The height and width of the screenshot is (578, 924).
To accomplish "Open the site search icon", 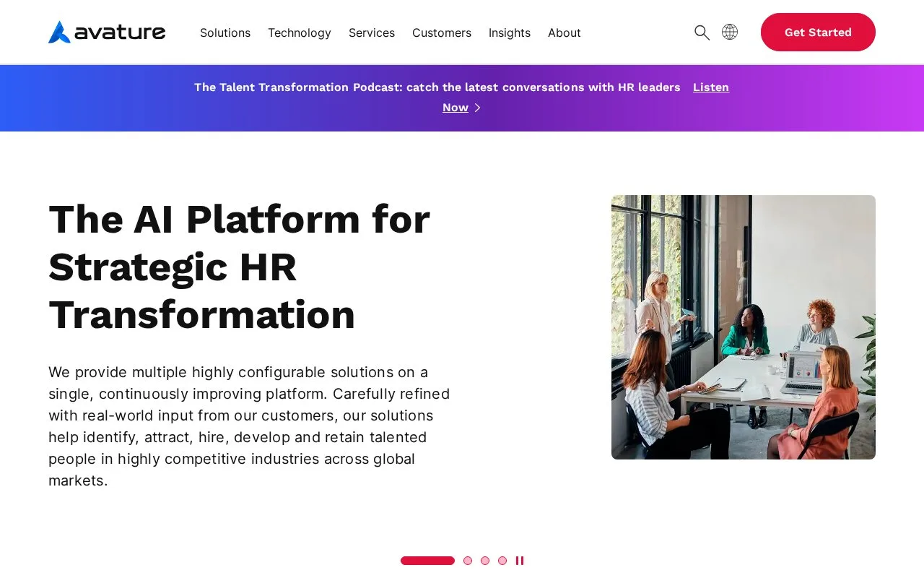I will (702, 33).
